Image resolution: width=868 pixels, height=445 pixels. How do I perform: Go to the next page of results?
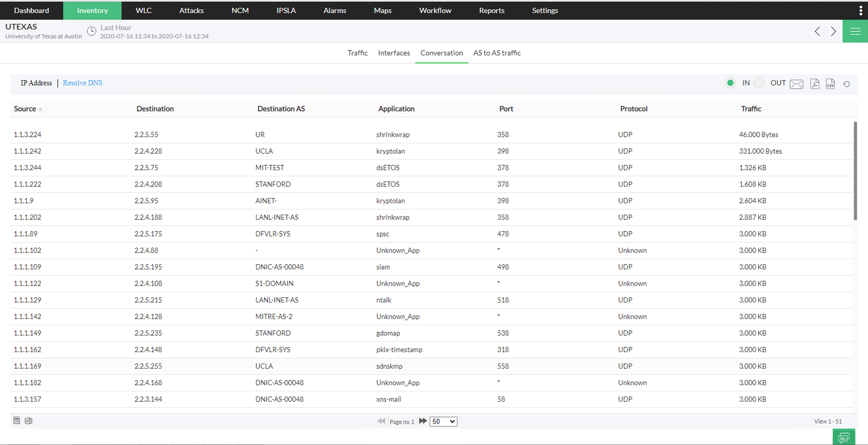pos(423,421)
